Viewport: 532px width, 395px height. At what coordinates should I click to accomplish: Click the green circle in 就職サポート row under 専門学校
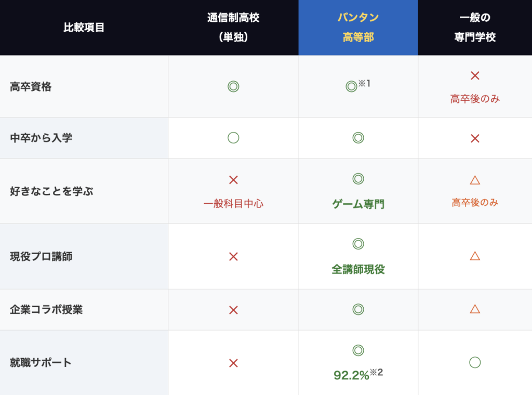[475, 363]
